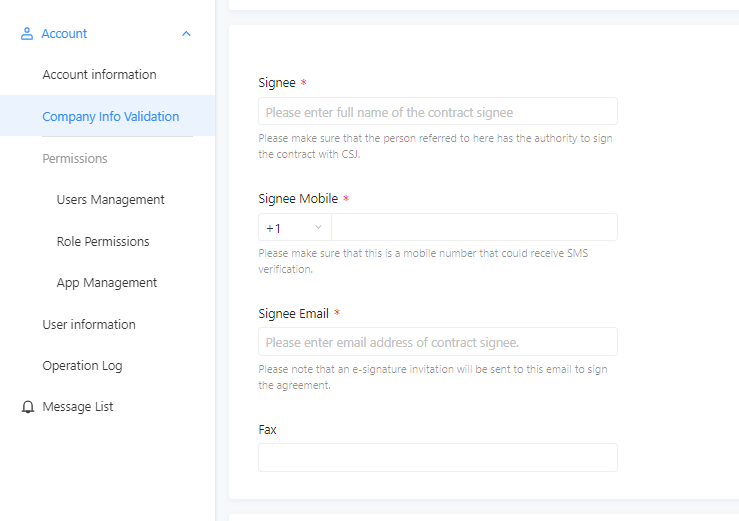Screen dimensions: 739x521
Task: Click the Permissions group heading
Action: coord(75,158)
